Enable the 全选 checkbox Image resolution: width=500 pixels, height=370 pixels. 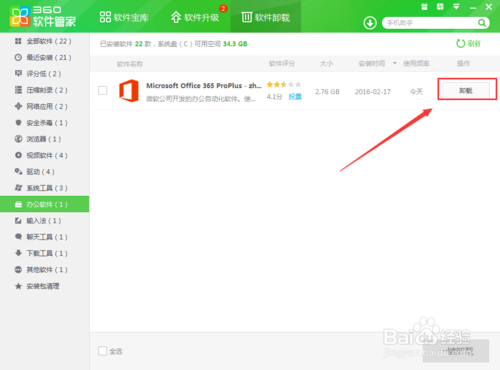coord(103,351)
